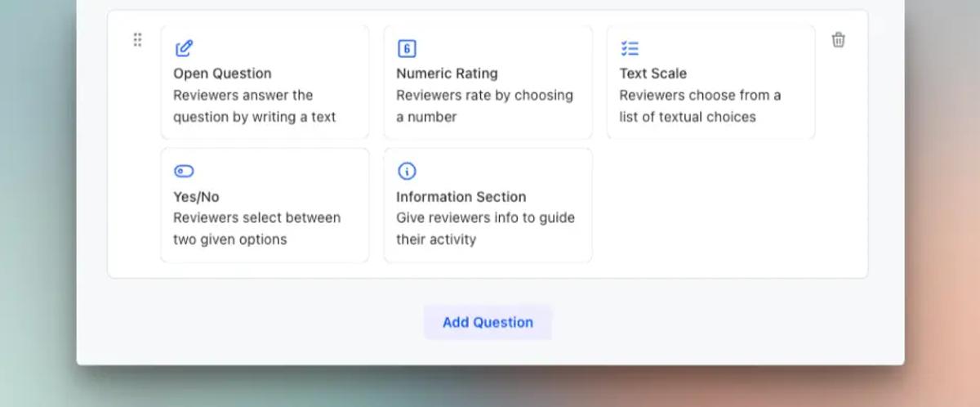Pick the Text Scale title
The image size is (980, 407).
[653, 74]
